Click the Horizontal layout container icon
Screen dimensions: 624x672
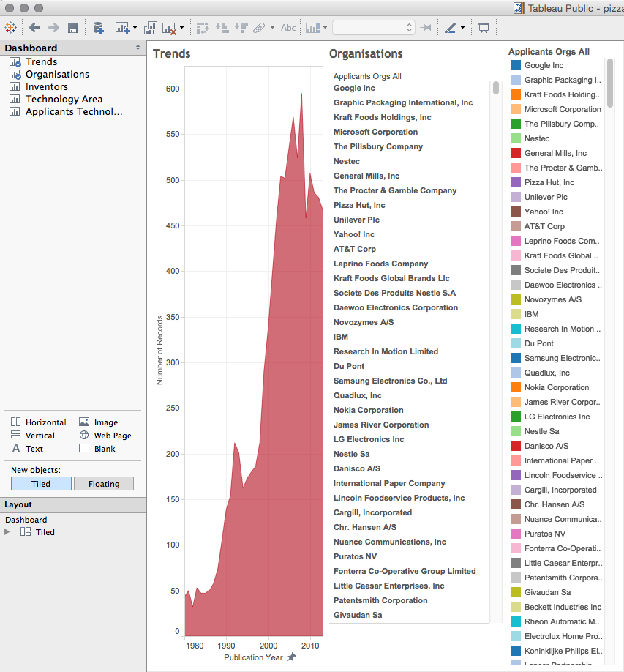tap(16, 422)
